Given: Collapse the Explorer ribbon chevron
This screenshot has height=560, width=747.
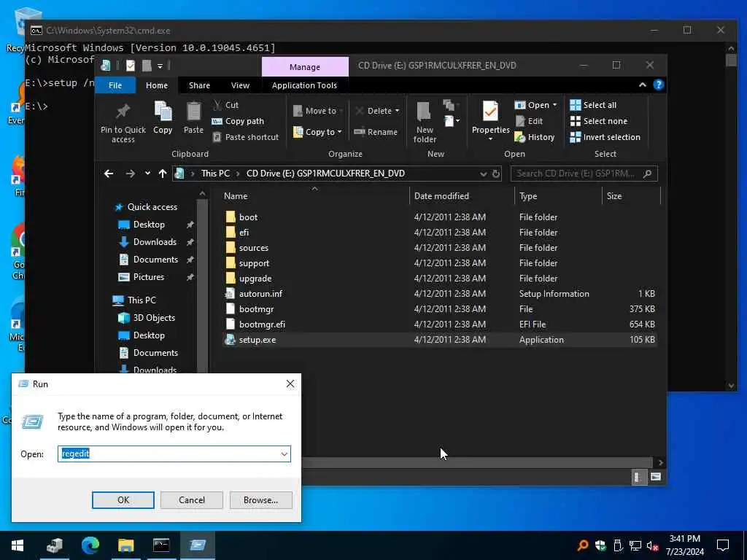Looking at the screenshot, I should coord(642,85).
